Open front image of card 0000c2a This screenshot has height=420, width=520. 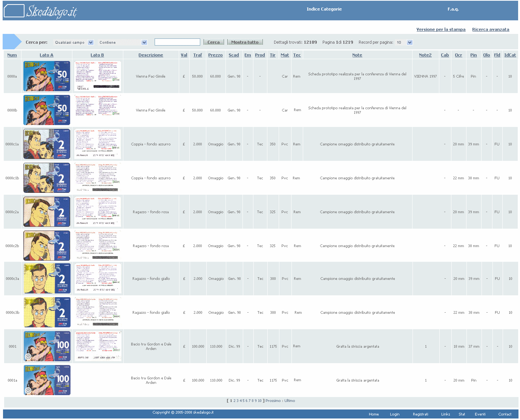coord(47,212)
